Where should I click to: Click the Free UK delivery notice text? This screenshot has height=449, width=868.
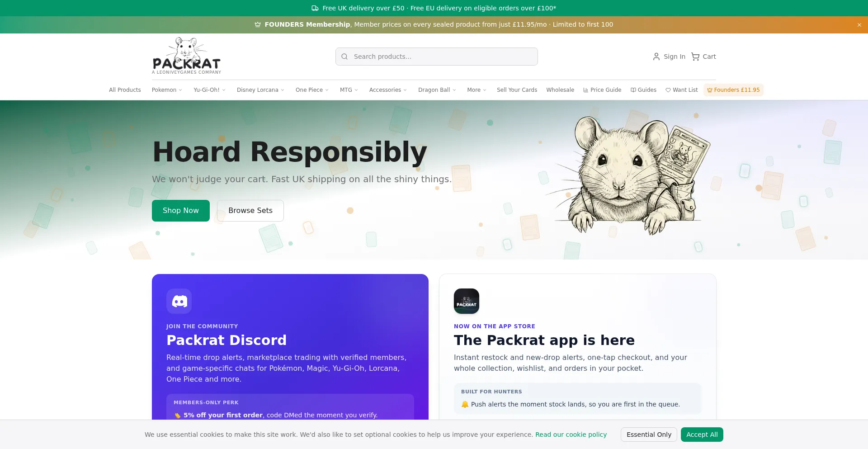coord(439,8)
